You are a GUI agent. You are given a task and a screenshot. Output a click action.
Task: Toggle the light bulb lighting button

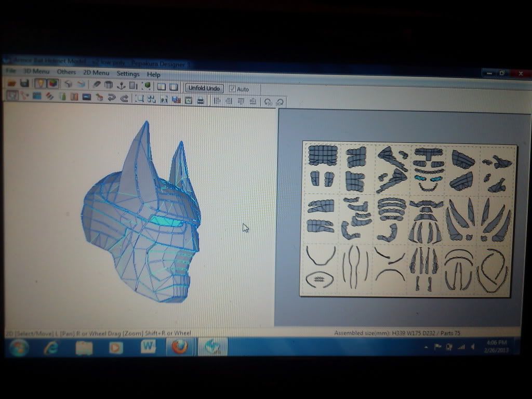point(40,84)
